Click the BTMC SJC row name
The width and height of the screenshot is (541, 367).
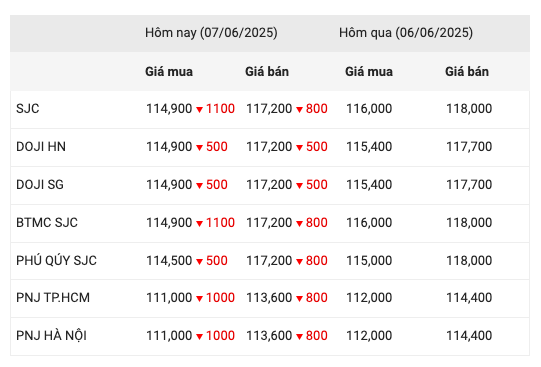tap(47, 222)
